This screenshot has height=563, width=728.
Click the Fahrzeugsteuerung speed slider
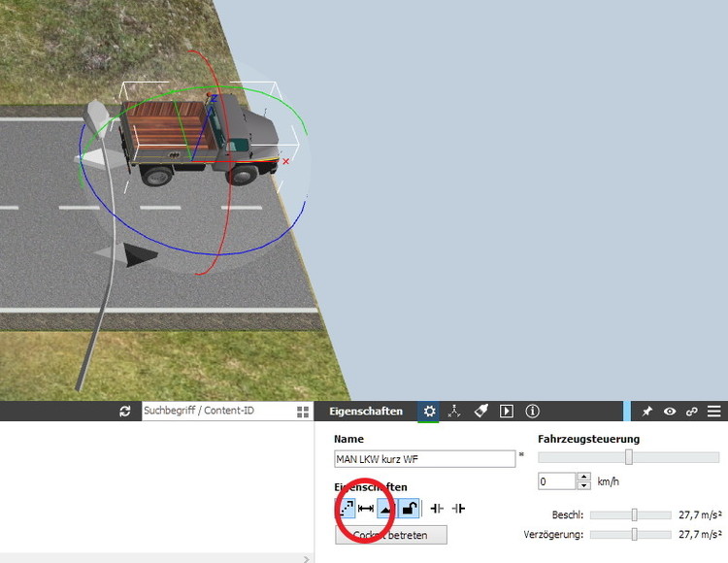pos(628,457)
